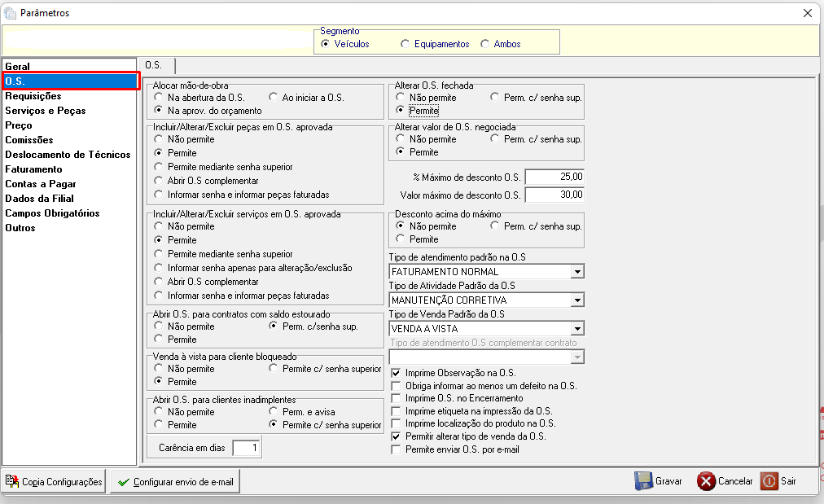824x504 pixels.
Task: Switch to the Faturamento section
Action: coord(33,169)
